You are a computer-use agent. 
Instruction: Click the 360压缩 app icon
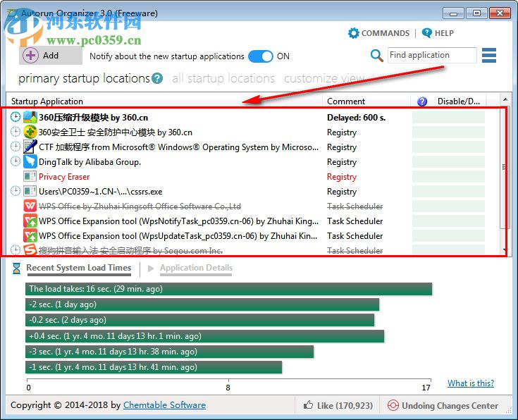click(x=30, y=117)
